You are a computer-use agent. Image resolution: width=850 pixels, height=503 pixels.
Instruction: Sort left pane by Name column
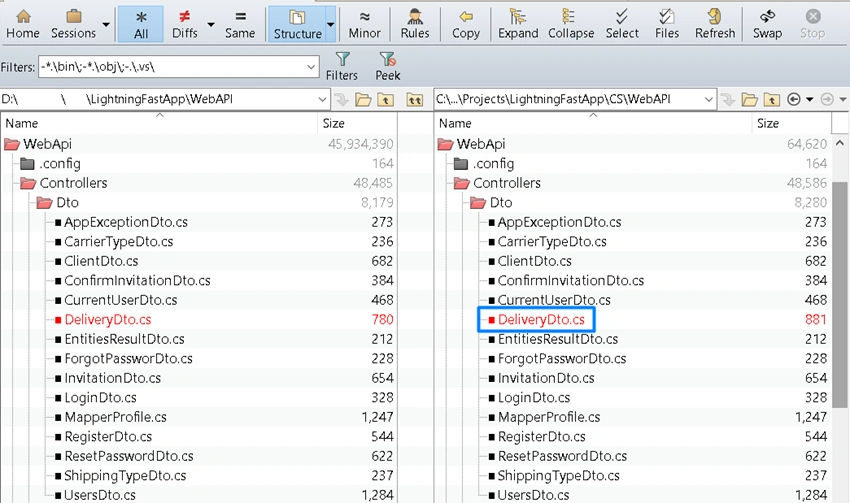[159, 123]
